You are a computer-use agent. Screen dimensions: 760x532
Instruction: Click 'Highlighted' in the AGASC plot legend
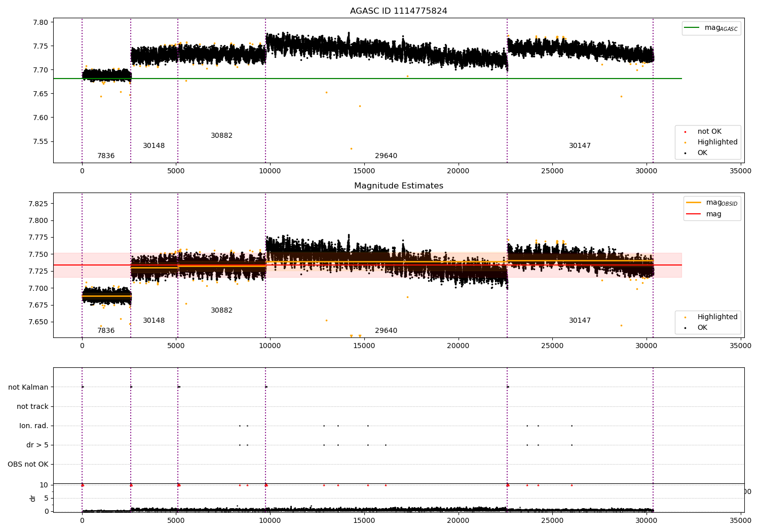pos(712,142)
